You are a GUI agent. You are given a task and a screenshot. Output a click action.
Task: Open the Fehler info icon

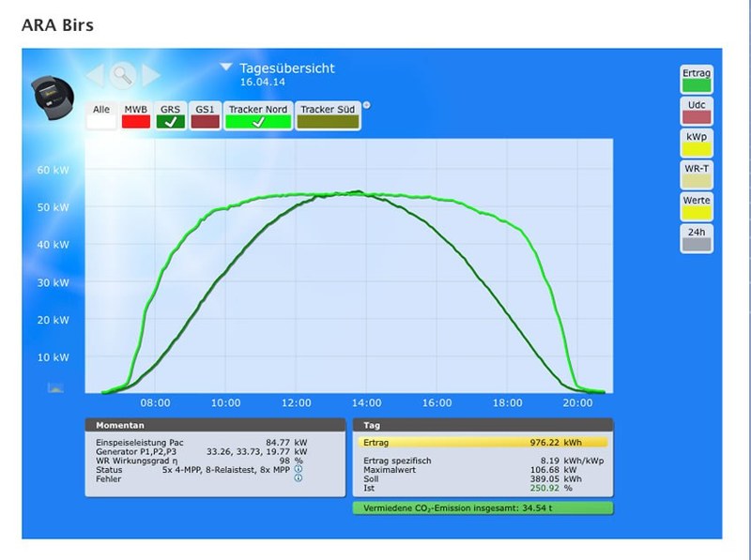tap(298, 477)
